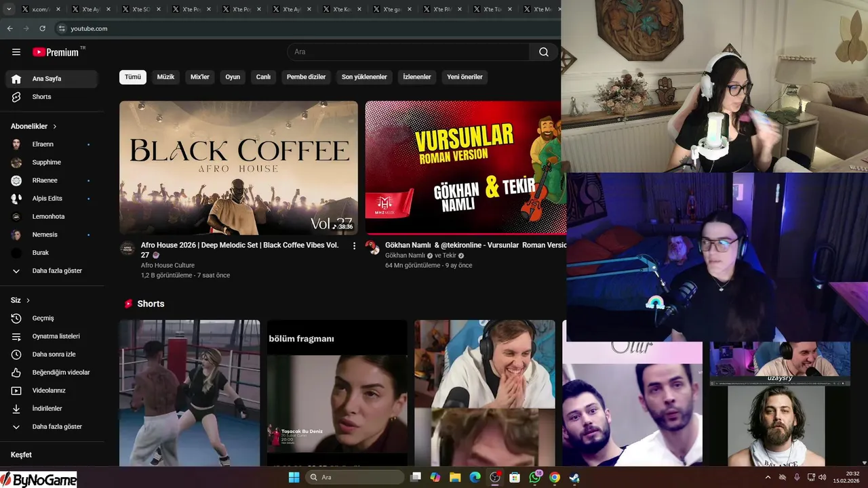This screenshot has width=868, height=488.
Task: Select the Son yüklenenler filter chip
Action: click(364, 77)
